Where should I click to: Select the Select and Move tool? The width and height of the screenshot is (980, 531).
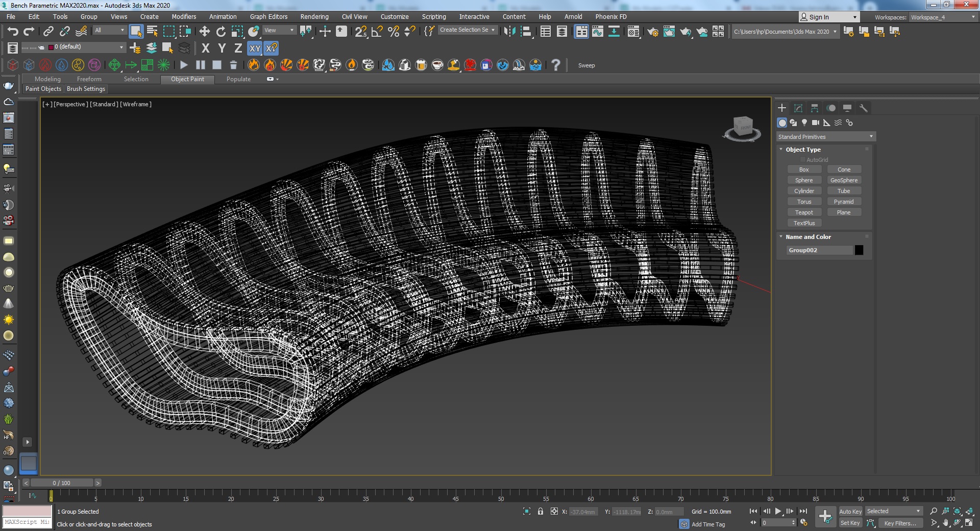(x=205, y=32)
